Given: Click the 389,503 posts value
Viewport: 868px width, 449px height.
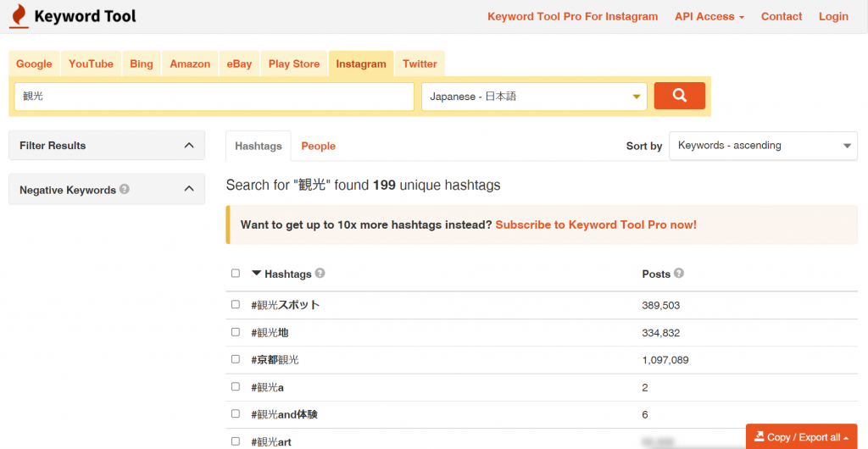Looking at the screenshot, I should click(x=661, y=305).
